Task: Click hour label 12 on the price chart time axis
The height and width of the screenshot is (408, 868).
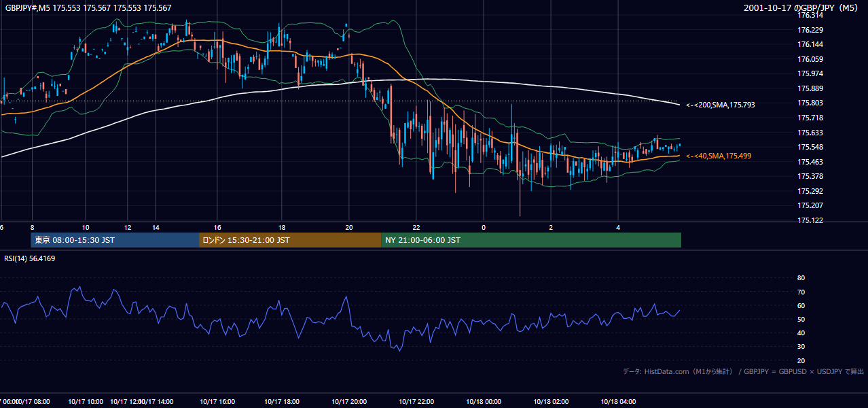Action: [x=128, y=227]
